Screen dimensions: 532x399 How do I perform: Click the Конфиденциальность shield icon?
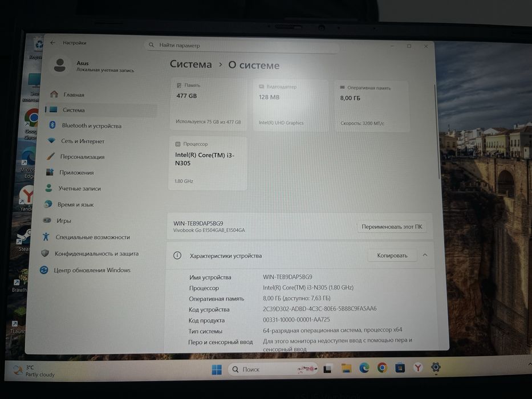point(45,253)
